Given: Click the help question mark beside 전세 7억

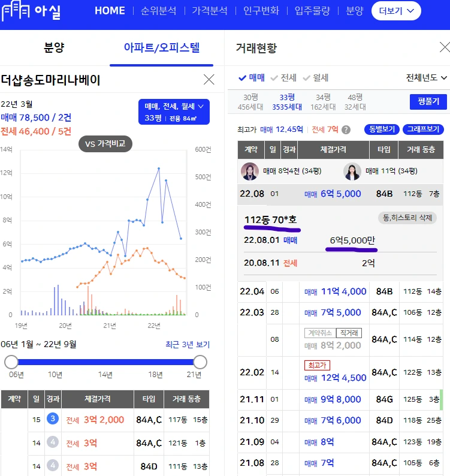Looking at the screenshot, I should (346, 130).
